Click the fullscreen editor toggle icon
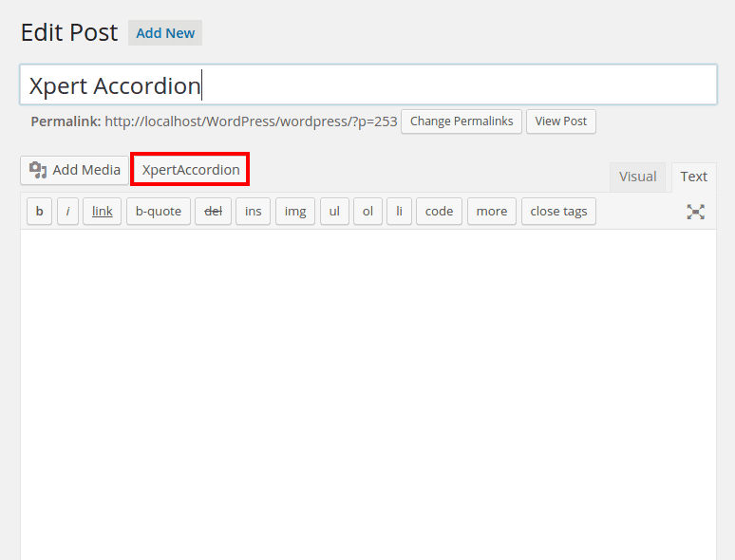This screenshot has width=735, height=560. 695,212
